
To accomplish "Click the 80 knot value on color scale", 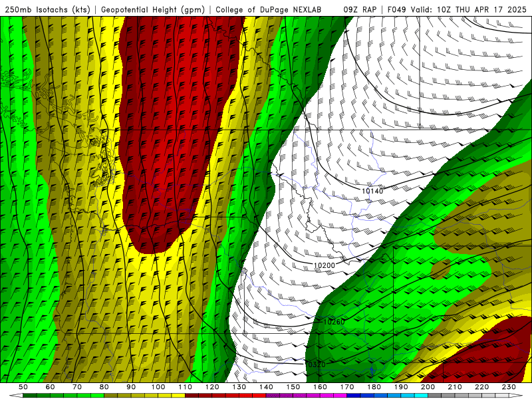I will pos(104,387).
